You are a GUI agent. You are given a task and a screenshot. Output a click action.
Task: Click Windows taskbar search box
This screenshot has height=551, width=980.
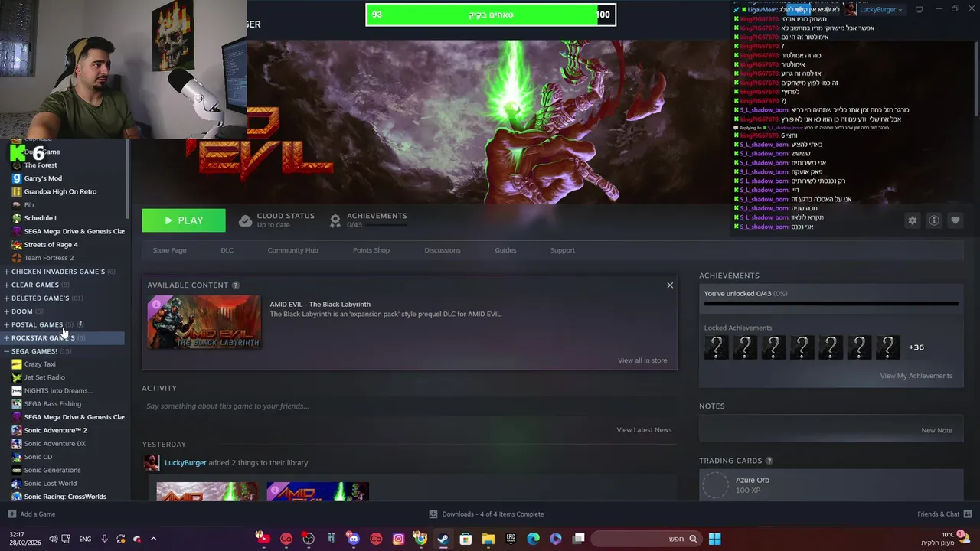coord(646,539)
